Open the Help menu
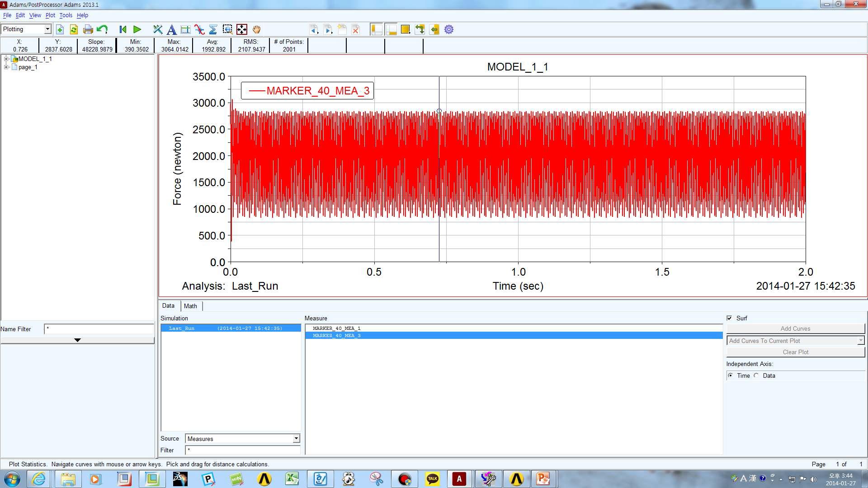Screen dimensions: 868x488 coord(82,15)
